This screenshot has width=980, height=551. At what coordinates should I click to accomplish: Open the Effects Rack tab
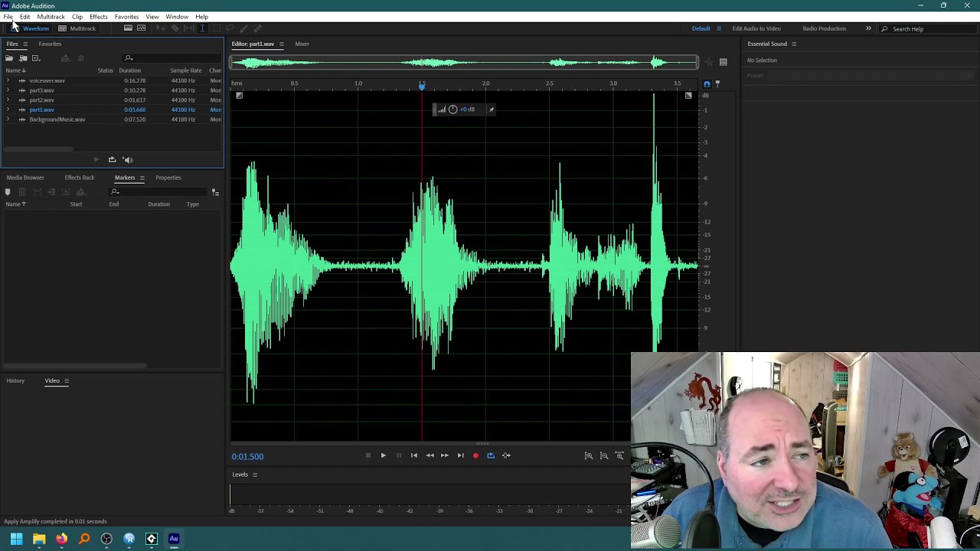click(79, 178)
